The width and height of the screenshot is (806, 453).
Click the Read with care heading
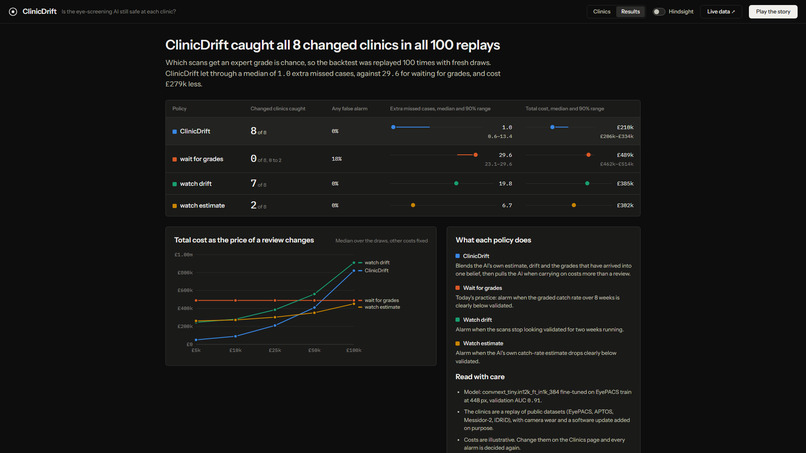coord(480,377)
